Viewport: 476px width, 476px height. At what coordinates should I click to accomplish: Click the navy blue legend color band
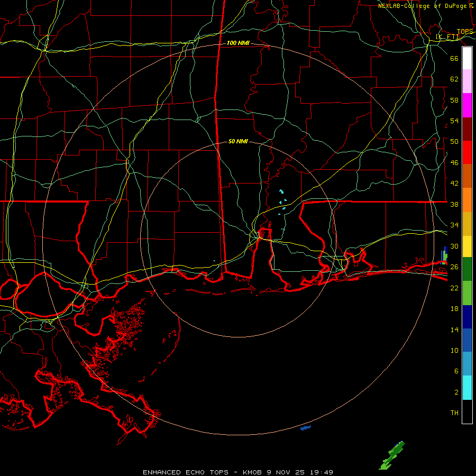467,317
